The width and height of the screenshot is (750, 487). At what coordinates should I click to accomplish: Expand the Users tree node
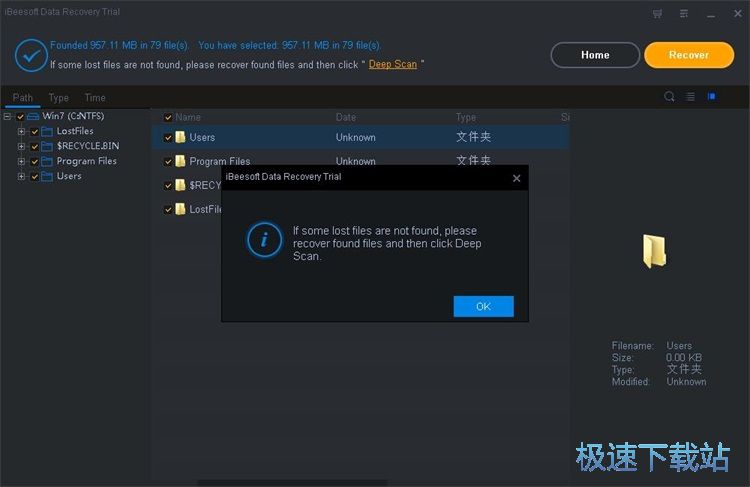tap(21, 177)
